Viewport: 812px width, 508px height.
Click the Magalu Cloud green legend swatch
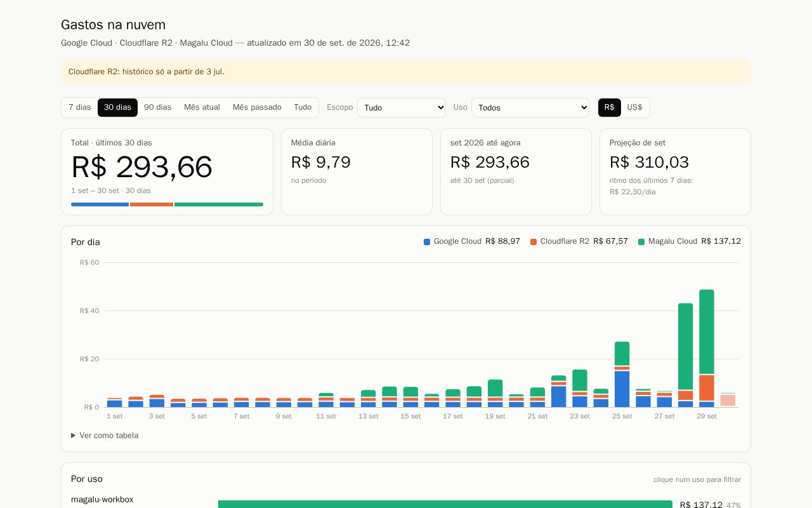click(641, 242)
